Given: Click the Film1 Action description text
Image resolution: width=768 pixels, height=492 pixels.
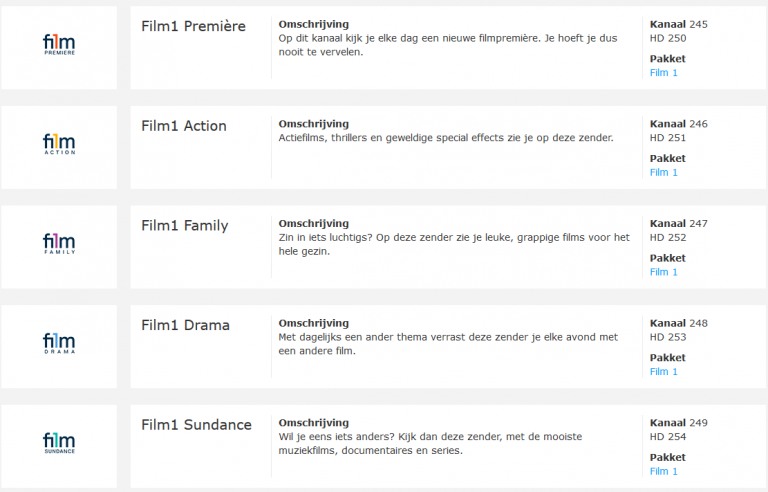Looking at the screenshot, I should coord(446,138).
